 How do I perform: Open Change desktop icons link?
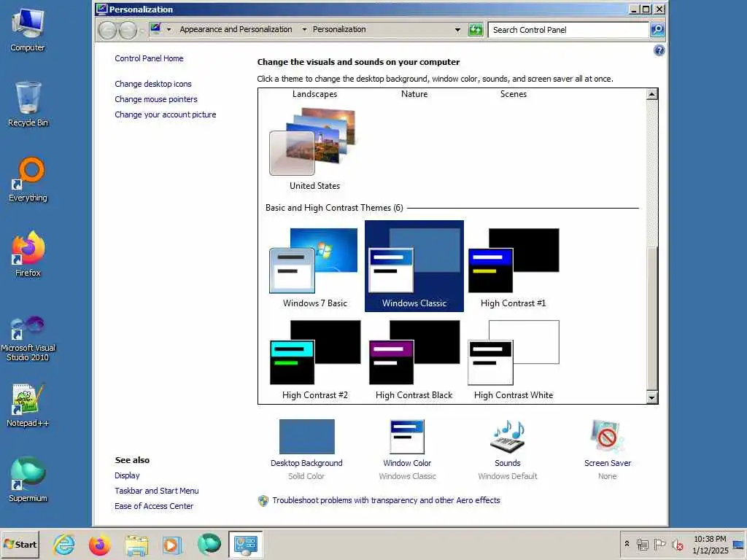point(153,84)
